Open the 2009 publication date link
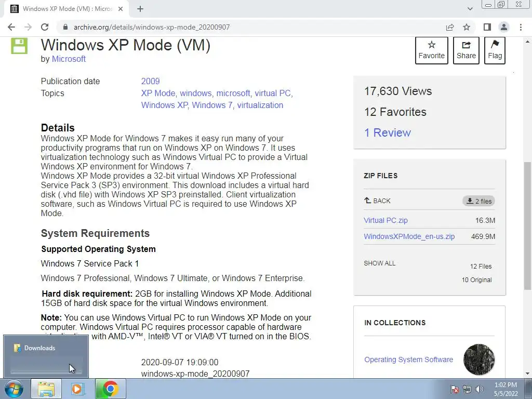 tap(150, 82)
